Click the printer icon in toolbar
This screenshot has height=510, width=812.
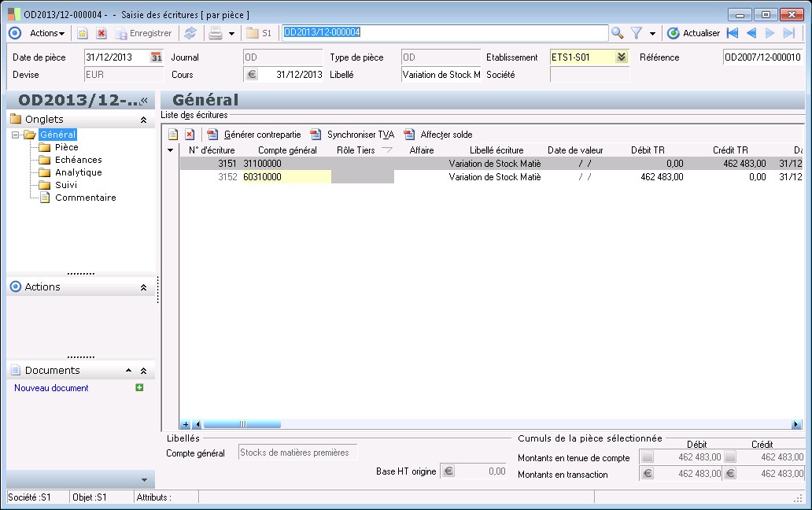[x=216, y=33]
